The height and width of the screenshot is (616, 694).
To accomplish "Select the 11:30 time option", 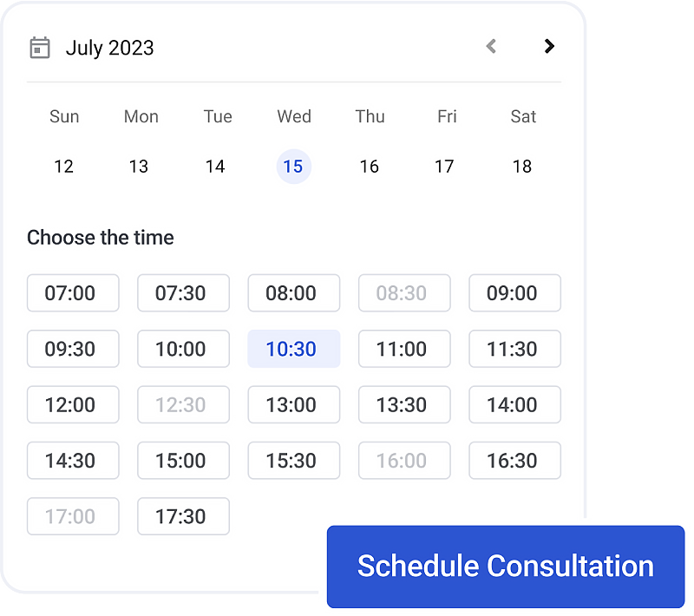I will coord(514,349).
